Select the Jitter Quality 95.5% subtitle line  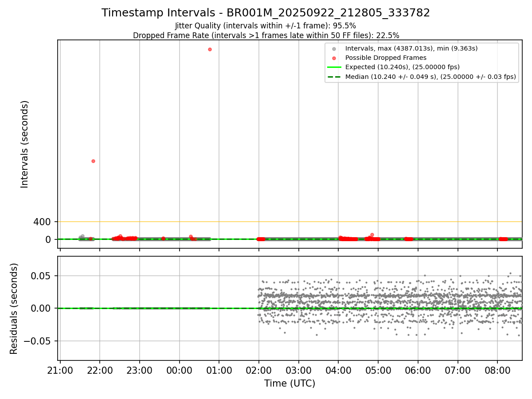coord(266,26)
